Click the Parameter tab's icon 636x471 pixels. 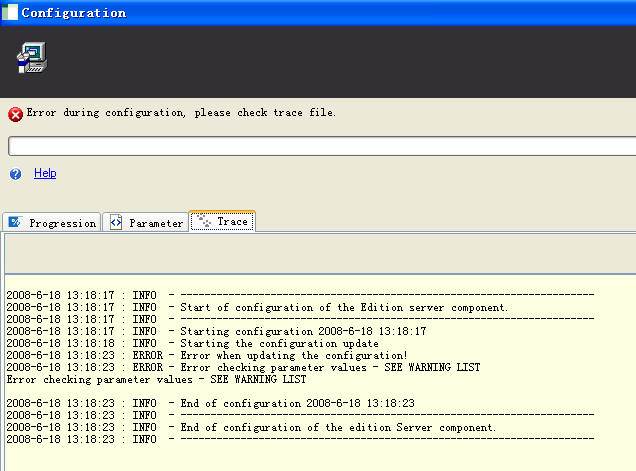click(x=116, y=223)
